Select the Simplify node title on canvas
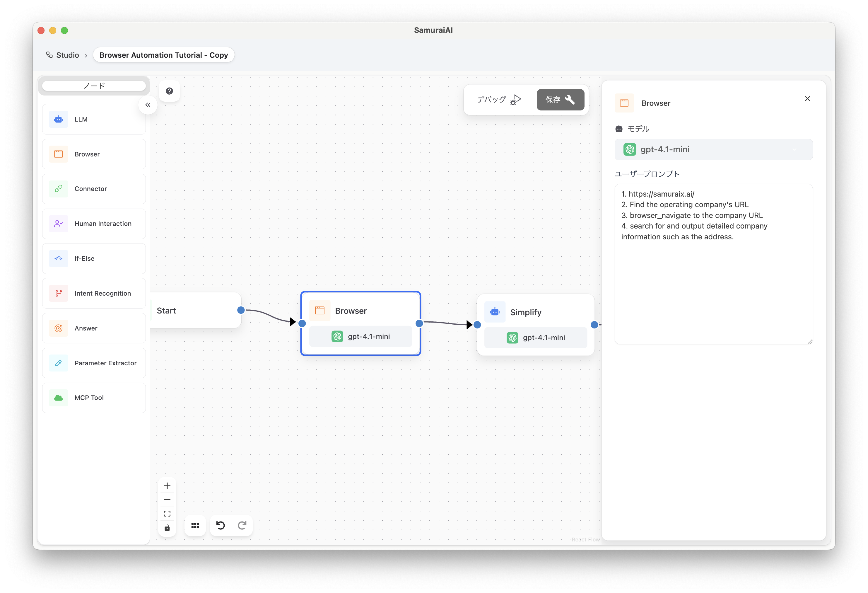Viewport: 868px width, 593px height. pos(525,312)
